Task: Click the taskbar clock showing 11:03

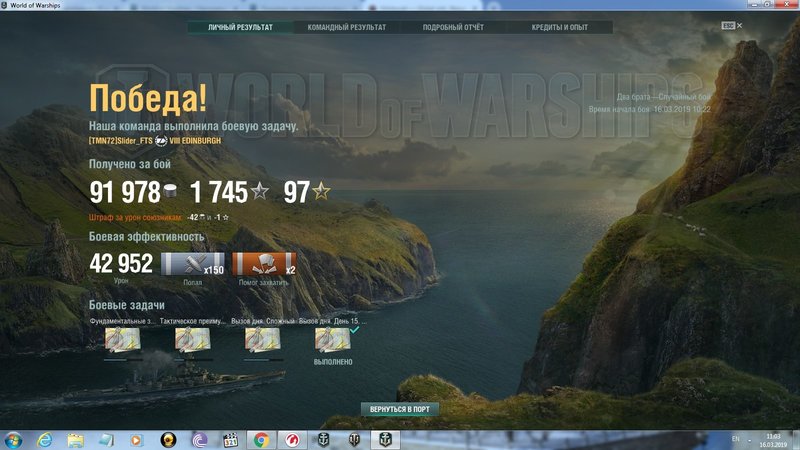Action: (x=773, y=440)
